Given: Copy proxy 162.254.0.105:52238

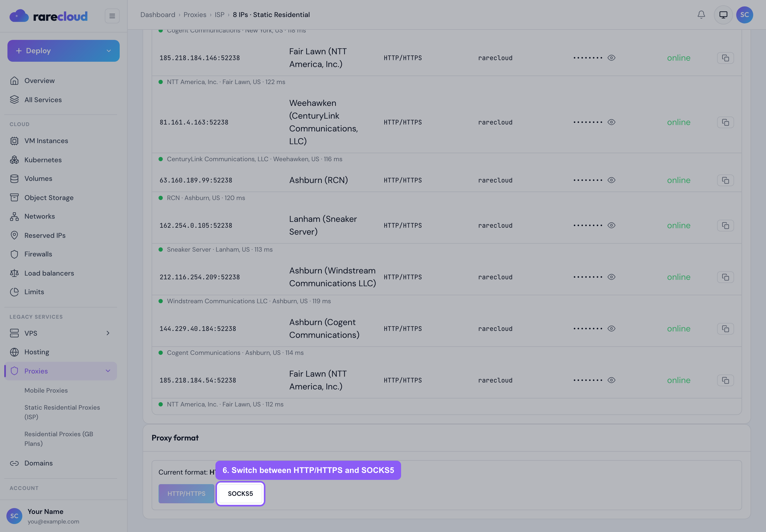Looking at the screenshot, I should (x=725, y=225).
